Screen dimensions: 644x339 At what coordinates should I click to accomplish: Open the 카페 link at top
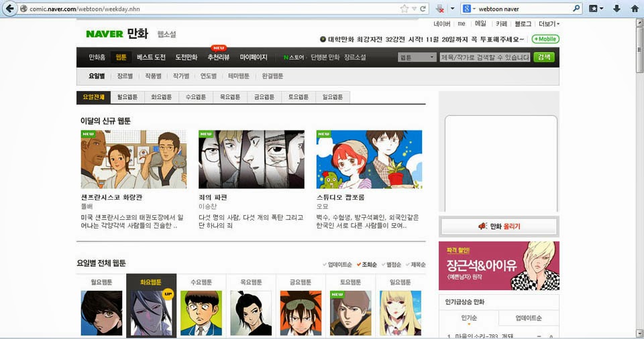point(502,24)
